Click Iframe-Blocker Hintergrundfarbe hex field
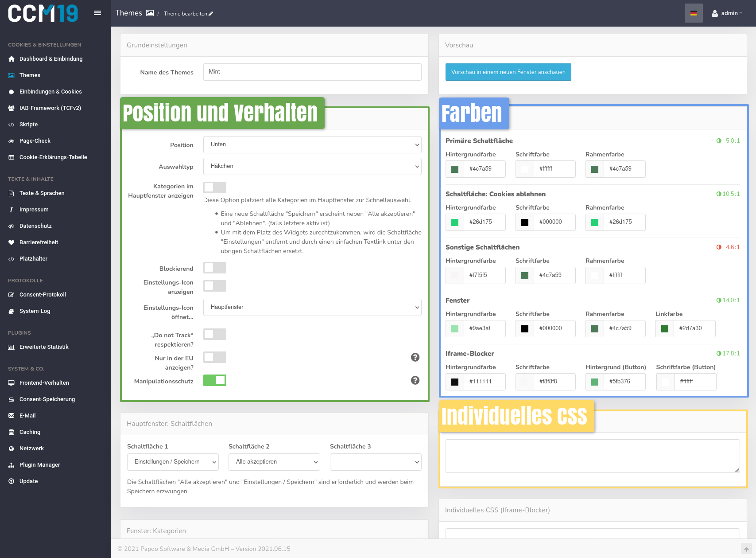756x558 pixels. coord(485,382)
